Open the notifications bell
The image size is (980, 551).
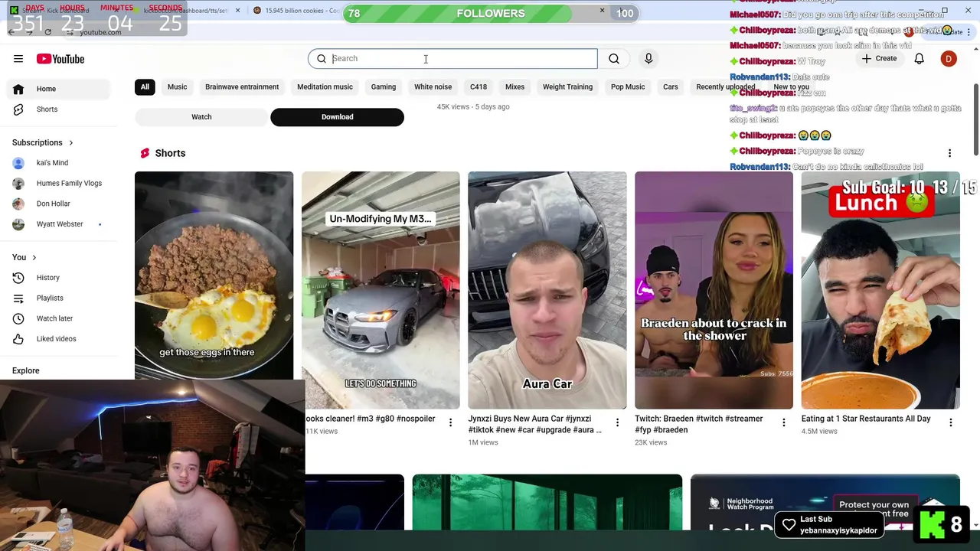920,59
